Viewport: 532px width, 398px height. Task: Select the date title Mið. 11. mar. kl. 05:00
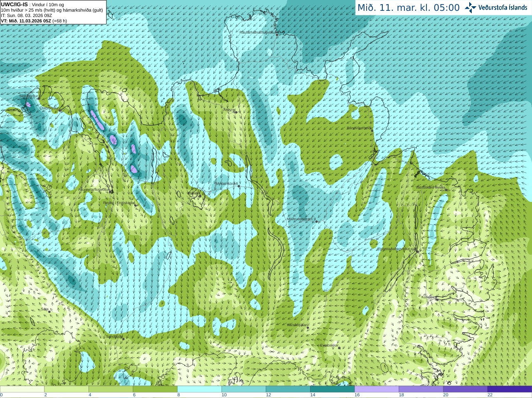point(409,8)
